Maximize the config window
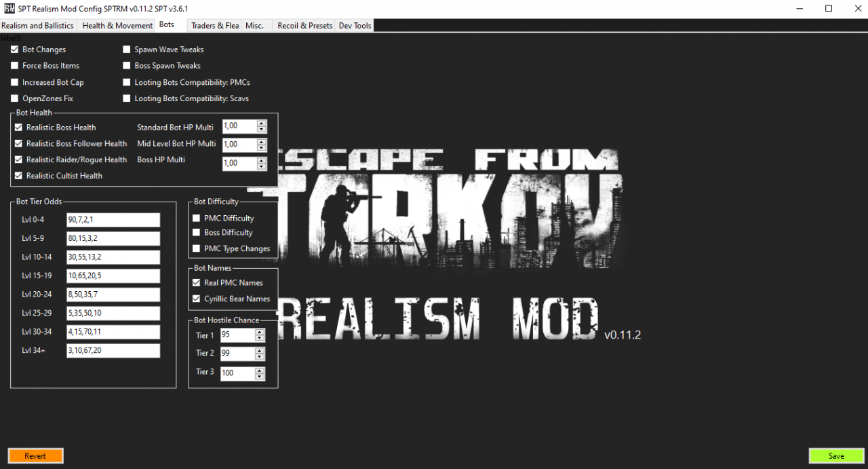This screenshot has height=469, width=868. tap(829, 8)
